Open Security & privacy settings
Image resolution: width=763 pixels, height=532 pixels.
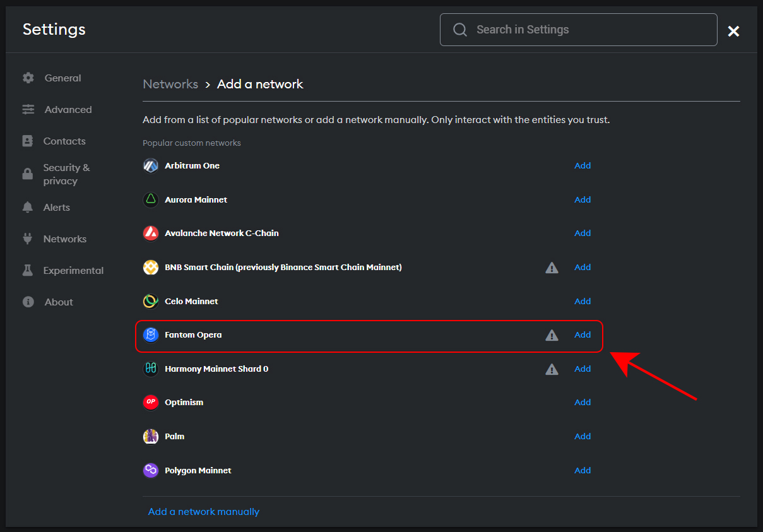pos(66,174)
